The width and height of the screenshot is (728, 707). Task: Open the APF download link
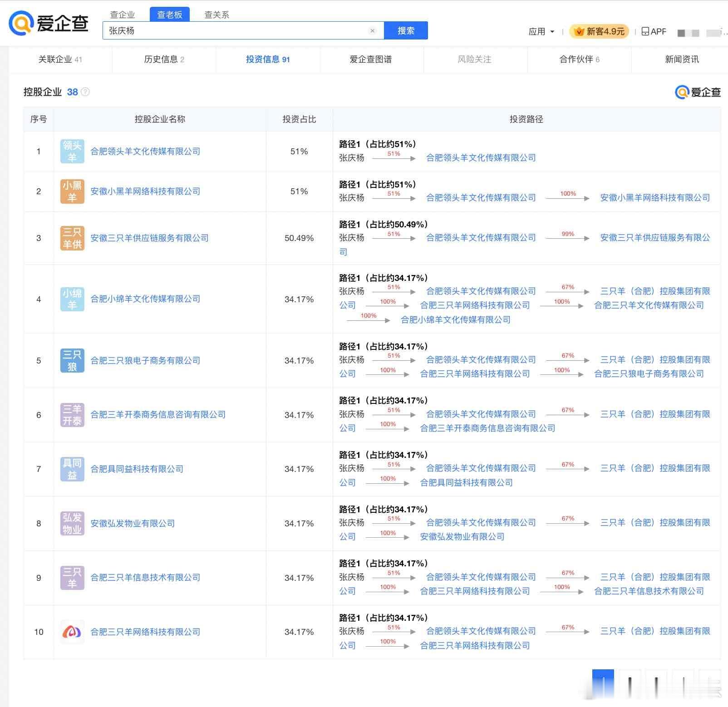[654, 31]
